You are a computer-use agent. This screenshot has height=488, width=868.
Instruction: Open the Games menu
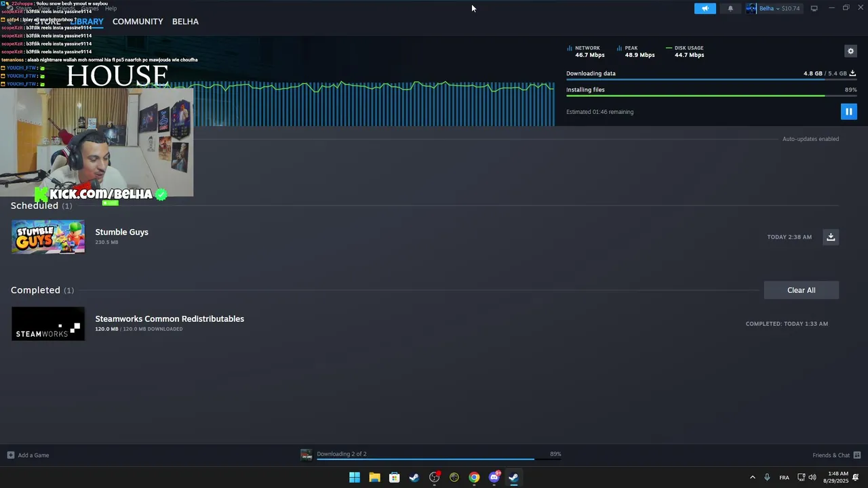click(90, 8)
